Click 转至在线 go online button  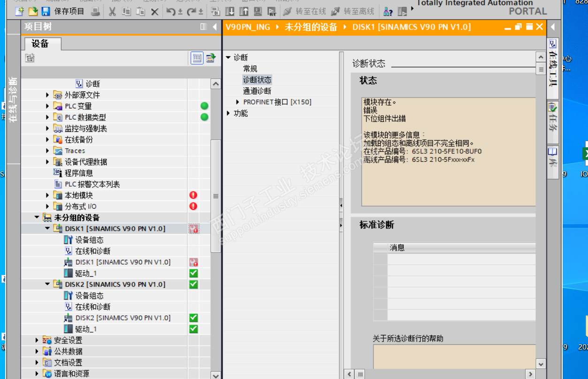click(x=305, y=11)
